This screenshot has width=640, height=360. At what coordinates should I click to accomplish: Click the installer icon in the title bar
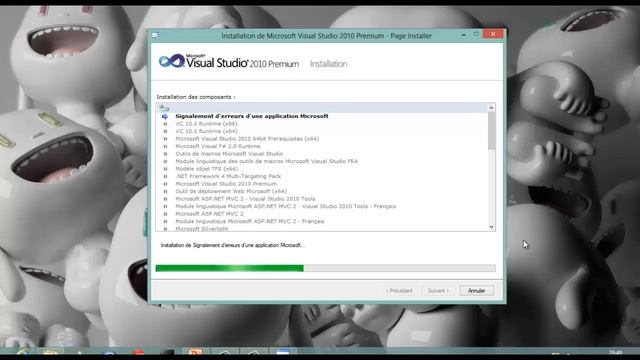pos(156,36)
